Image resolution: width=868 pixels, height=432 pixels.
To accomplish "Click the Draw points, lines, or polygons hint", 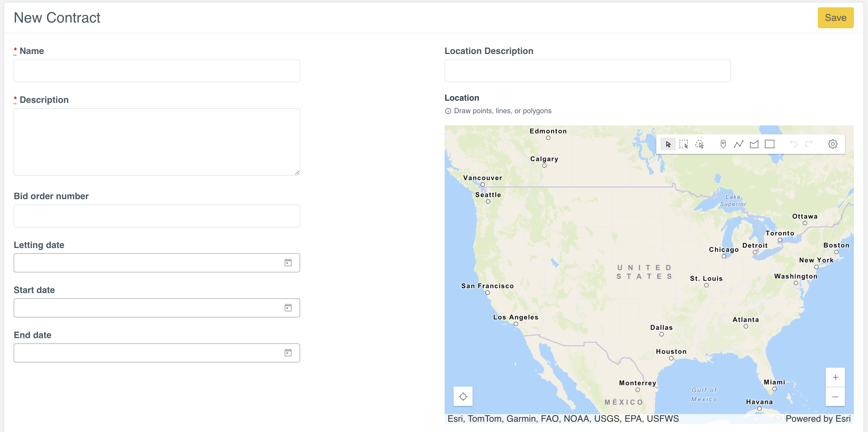I will click(503, 111).
